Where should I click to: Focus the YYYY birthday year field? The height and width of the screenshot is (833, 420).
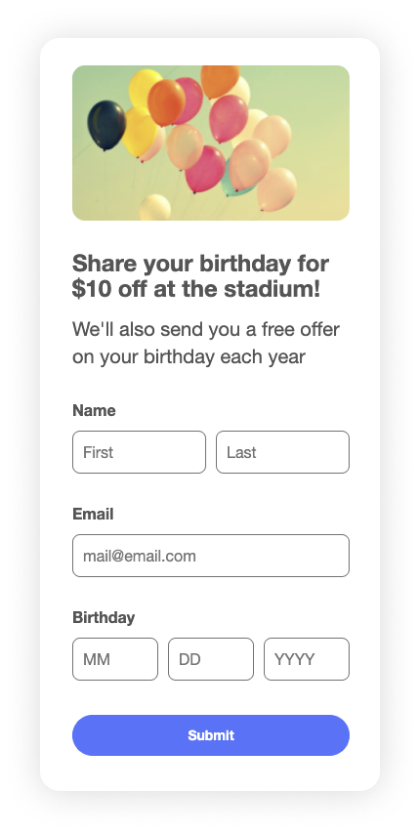click(x=306, y=659)
